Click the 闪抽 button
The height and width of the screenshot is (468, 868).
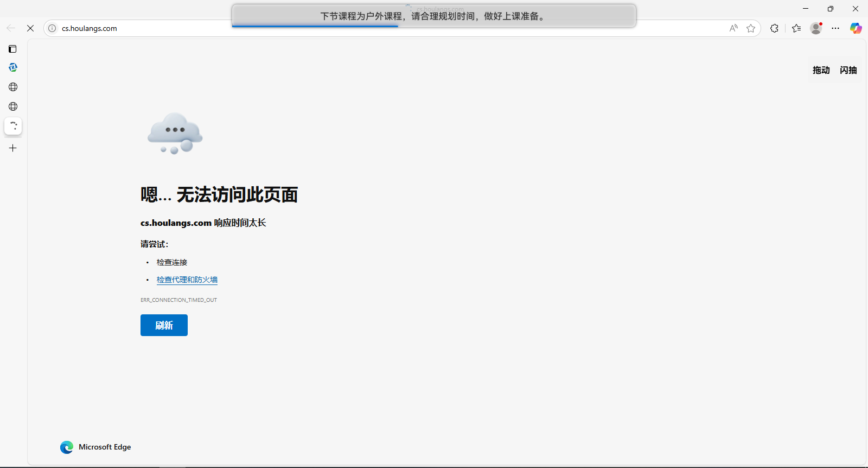click(848, 70)
